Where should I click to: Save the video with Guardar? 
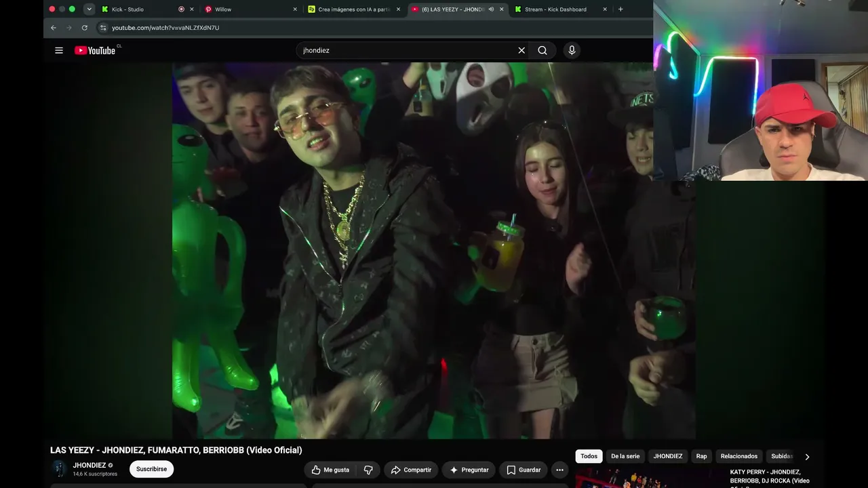pos(524,470)
